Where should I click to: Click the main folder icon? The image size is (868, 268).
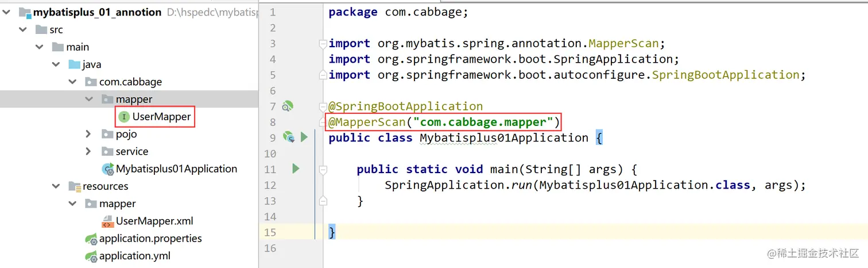click(x=57, y=47)
